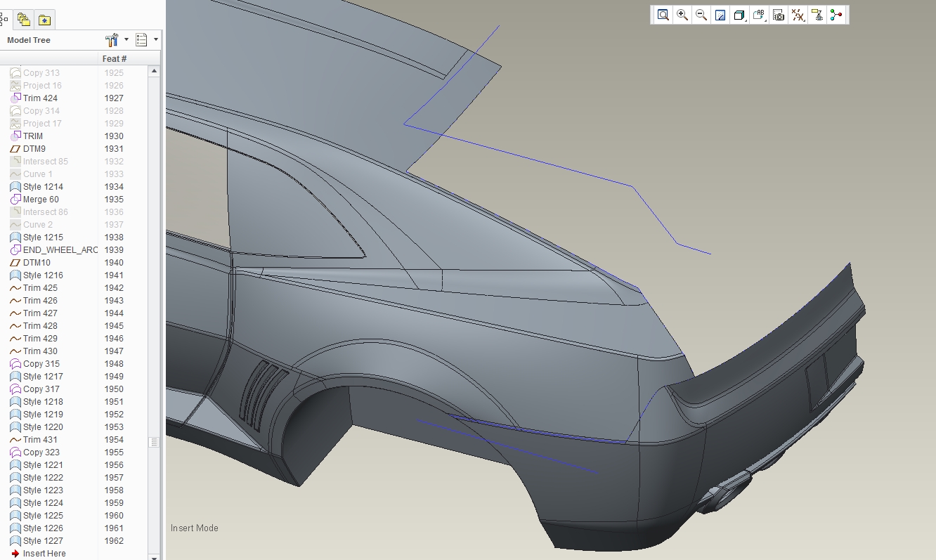Expand the Show dropdown arrow
This screenshot has width=936, height=560.
[x=155, y=40]
